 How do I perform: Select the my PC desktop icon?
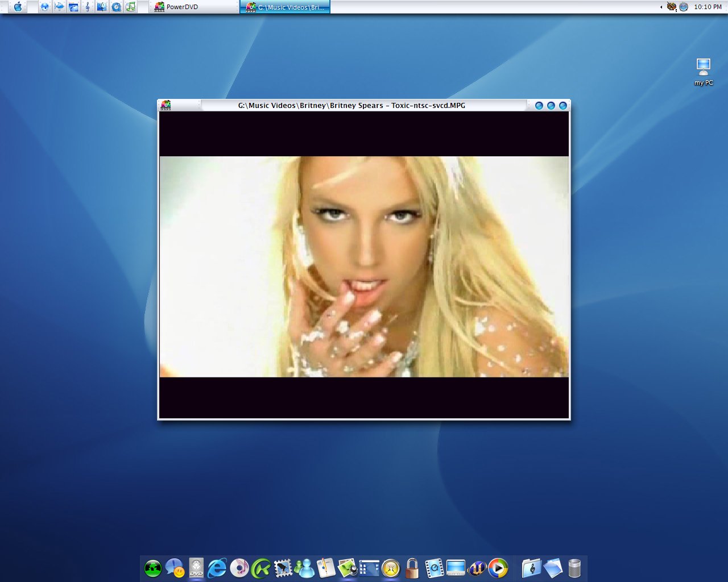[704, 72]
